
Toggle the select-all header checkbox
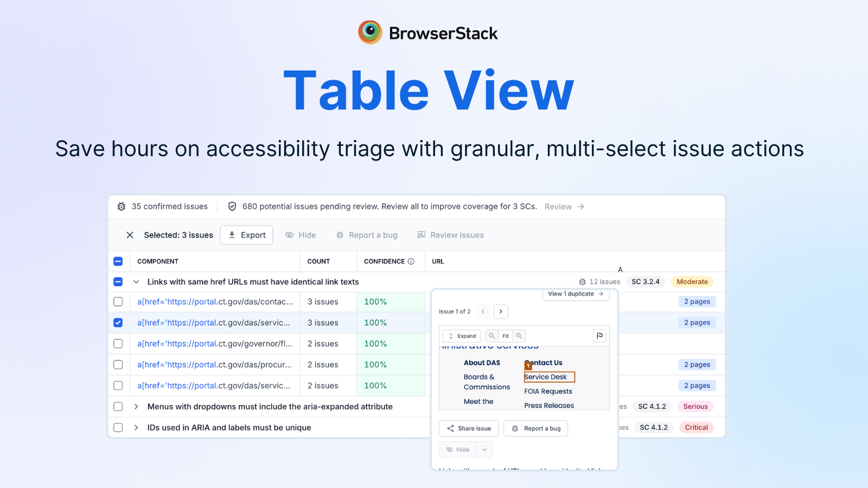[x=118, y=261]
